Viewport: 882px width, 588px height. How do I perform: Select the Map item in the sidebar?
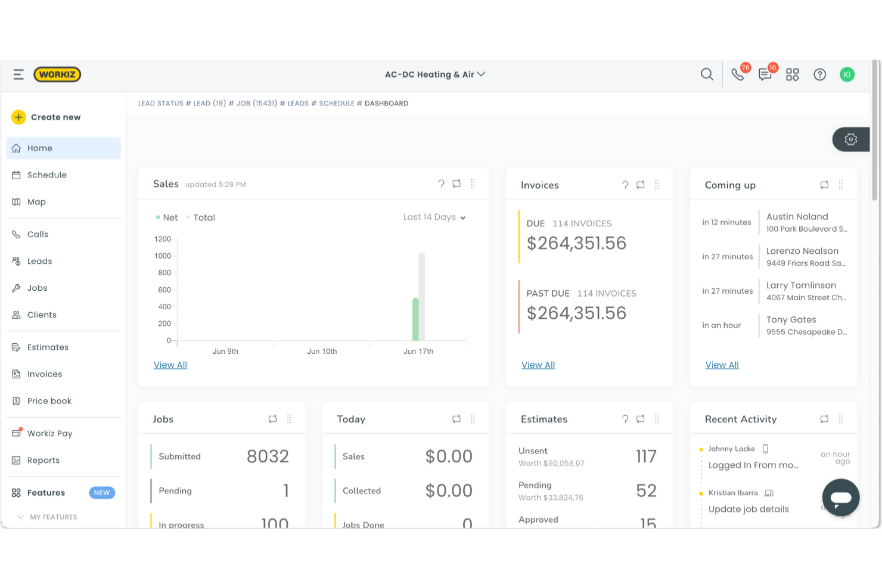(x=37, y=201)
